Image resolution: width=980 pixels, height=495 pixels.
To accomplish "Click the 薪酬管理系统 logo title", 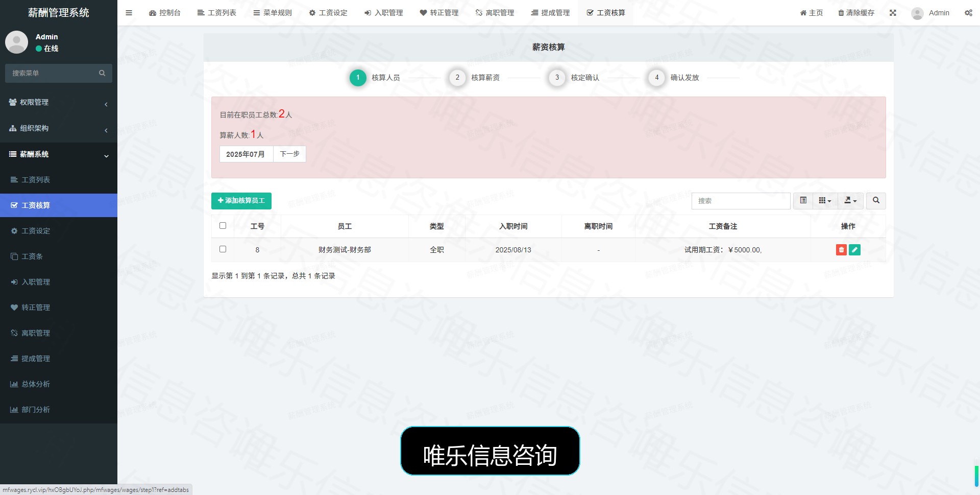I will (59, 13).
